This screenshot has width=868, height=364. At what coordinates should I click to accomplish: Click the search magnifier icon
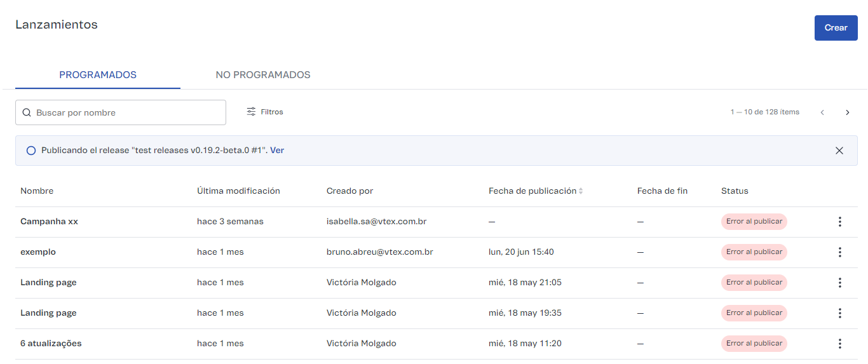click(x=27, y=112)
